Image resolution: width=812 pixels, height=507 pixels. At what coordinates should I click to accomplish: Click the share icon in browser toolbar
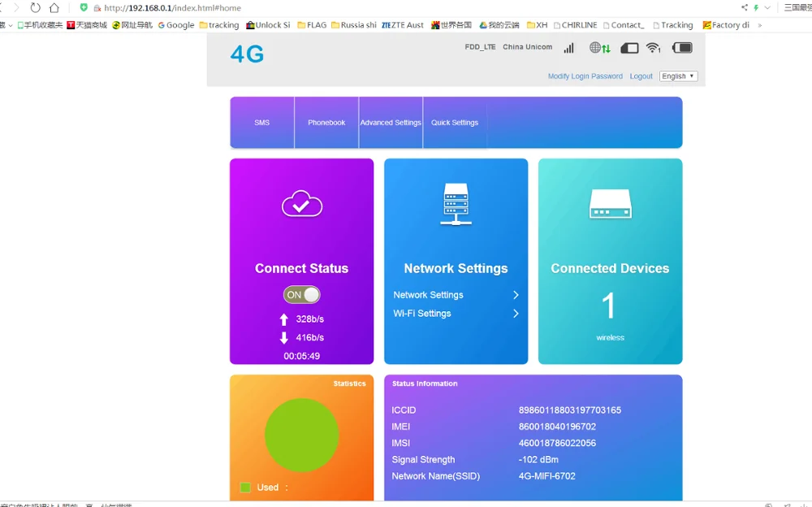click(x=744, y=7)
